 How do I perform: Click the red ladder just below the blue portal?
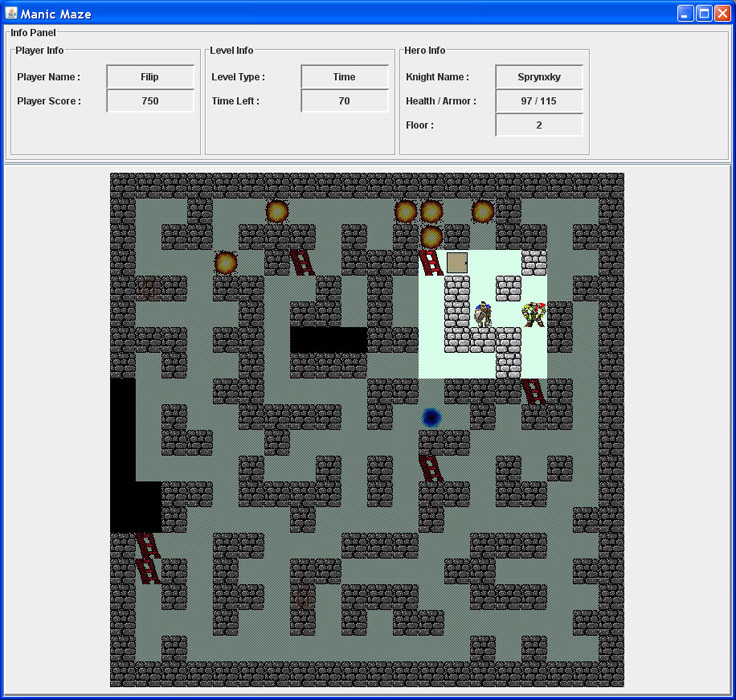pyautogui.click(x=431, y=469)
